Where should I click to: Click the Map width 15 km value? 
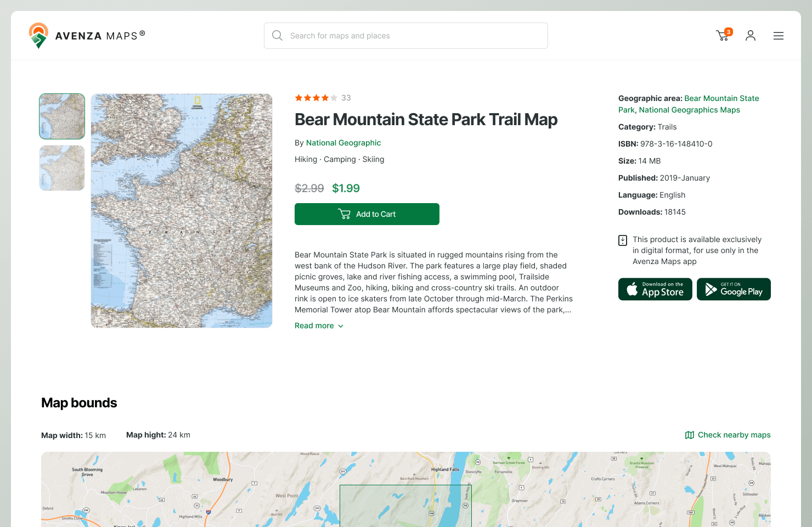tap(95, 435)
